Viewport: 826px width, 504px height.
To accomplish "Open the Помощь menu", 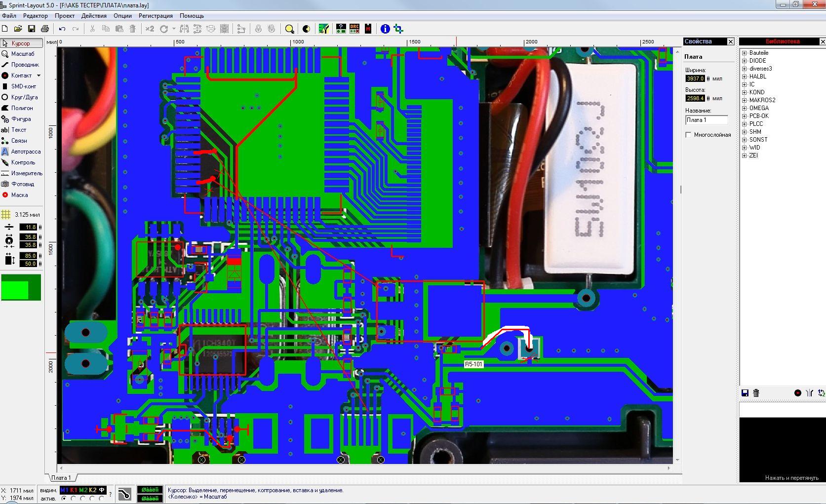I will 192,16.
